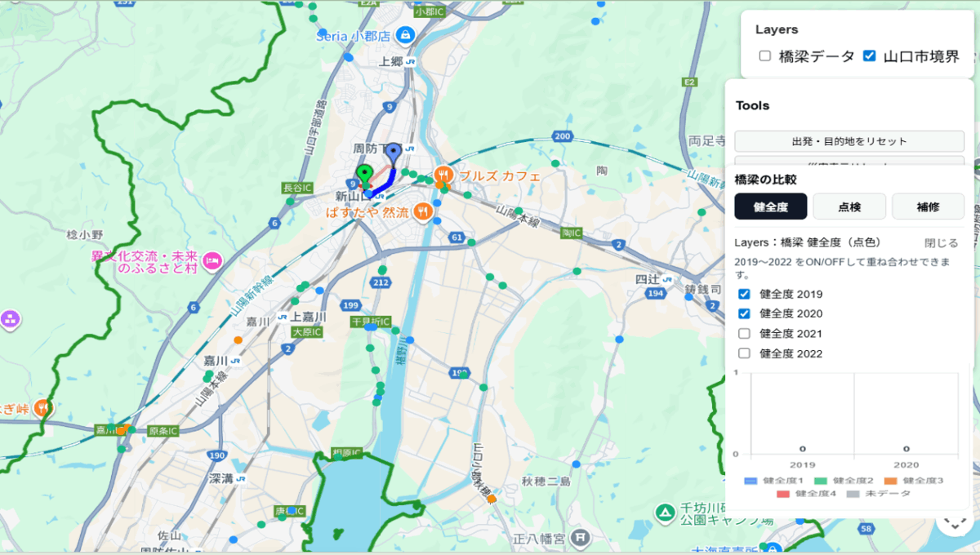Open the ぱすたや 然流 restaurant icon
This screenshot has width=980, height=555.
[422, 211]
